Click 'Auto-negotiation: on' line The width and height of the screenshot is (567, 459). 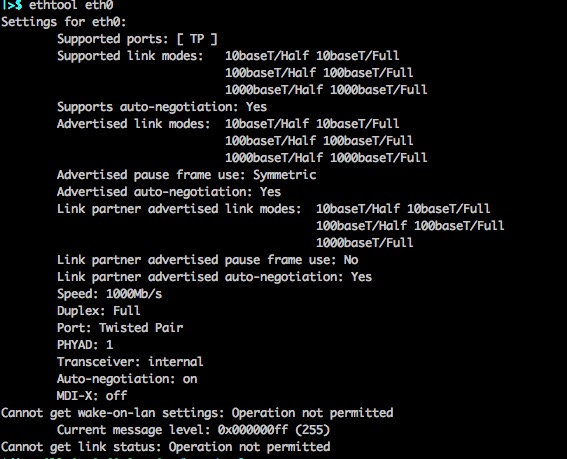127,379
